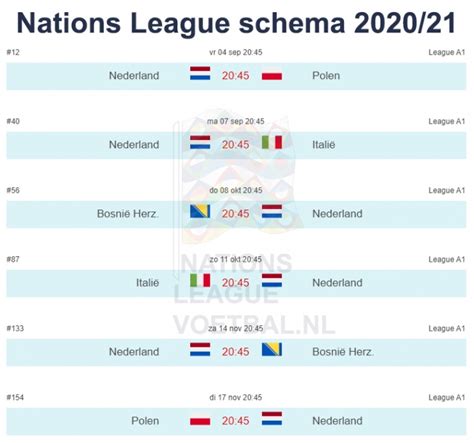The height and width of the screenshot is (443, 474).
Task: Click the Poland flag in match #12
Action: (272, 76)
